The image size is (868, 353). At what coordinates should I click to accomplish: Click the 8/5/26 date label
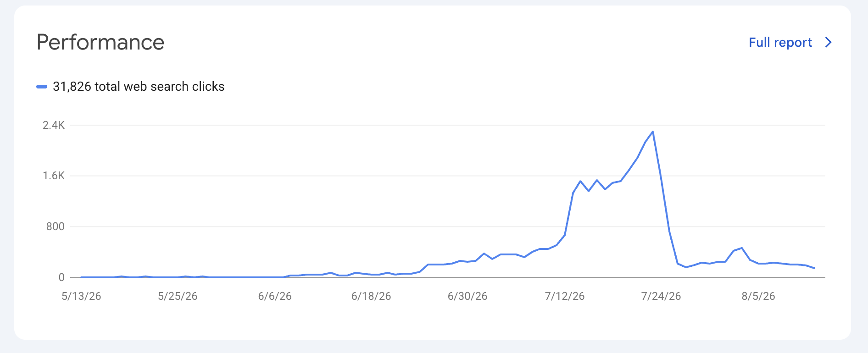pos(758,296)
